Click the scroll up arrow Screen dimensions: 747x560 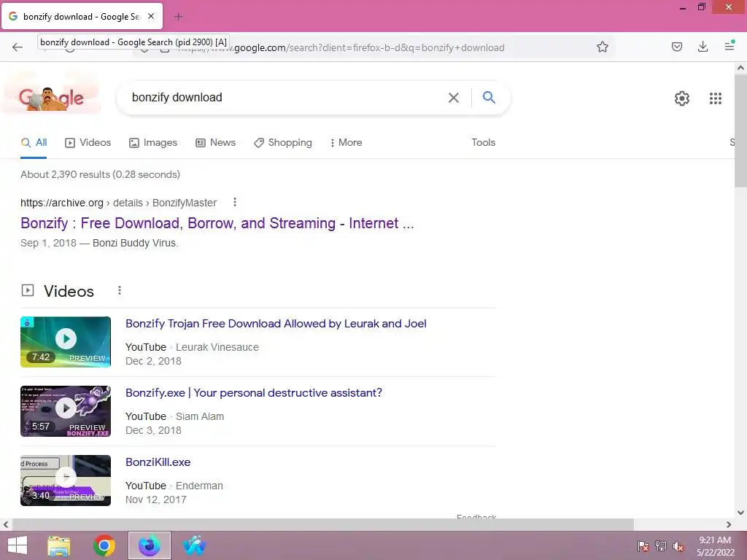740,68
